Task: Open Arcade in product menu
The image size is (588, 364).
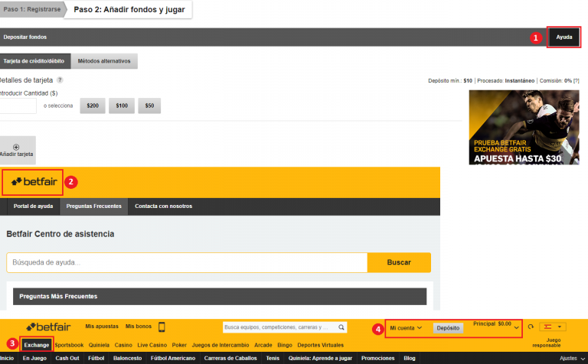Action: 263,346
